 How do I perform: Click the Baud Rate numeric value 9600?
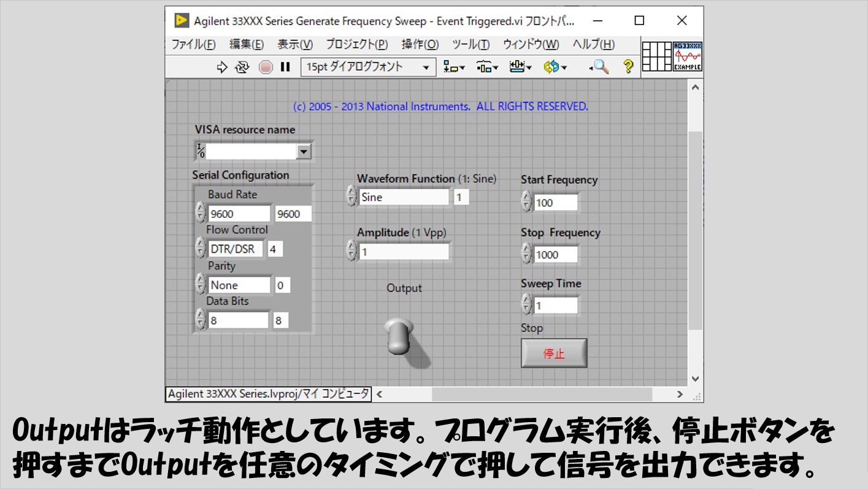point(293,214)
